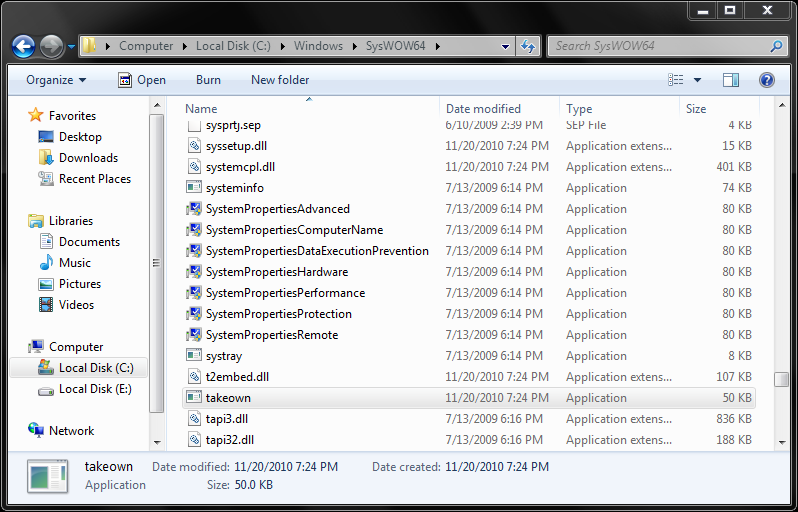Select SystemPropertiesAdvanced application icon
The image size is (798, 512).
pos(194,209)
